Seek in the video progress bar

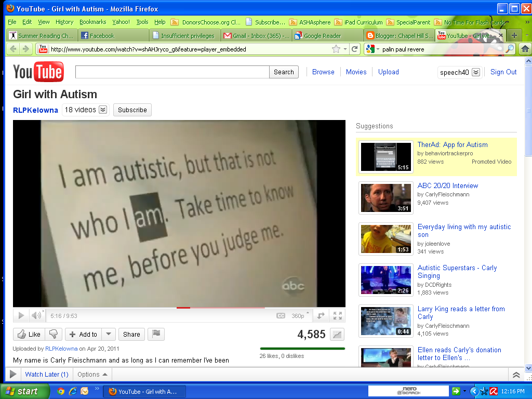coord(179,308)
